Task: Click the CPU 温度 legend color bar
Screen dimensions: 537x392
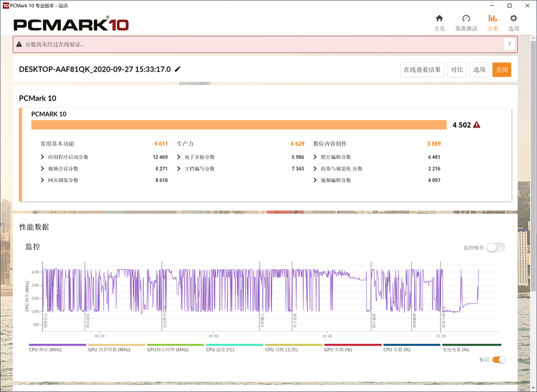Action: pyautogui.click(x=234, y=345)
